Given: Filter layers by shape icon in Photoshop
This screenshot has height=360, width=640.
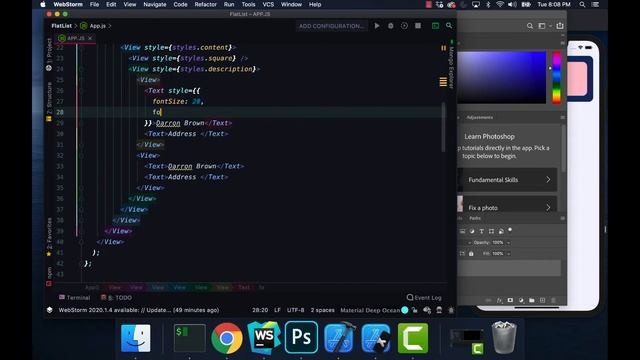Looking at the screenshot, I should (491, 231).
